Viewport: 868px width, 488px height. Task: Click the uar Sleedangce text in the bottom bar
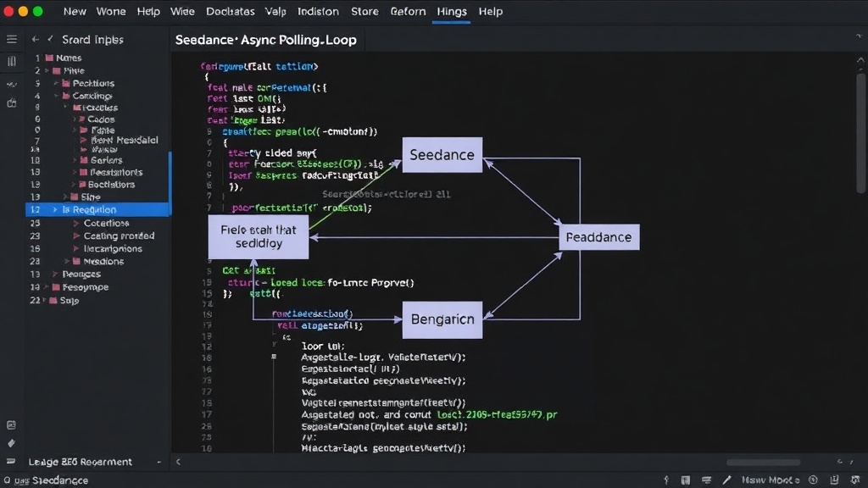click(x=51, y=480)
